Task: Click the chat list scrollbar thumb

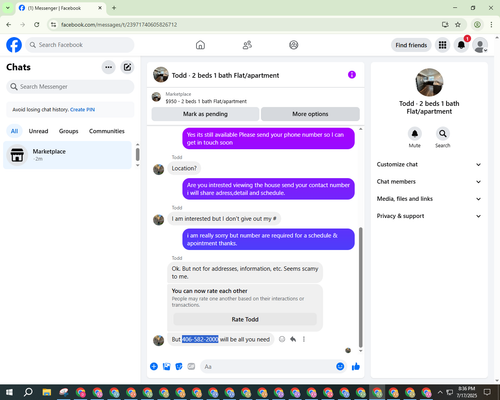Action: (137, 154)
